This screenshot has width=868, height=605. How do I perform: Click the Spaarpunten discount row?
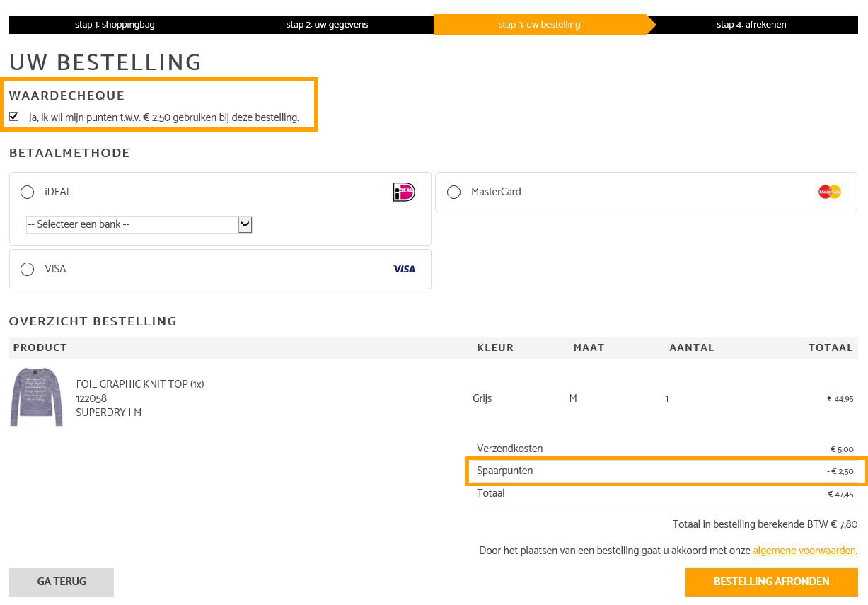tap(665, 471)
